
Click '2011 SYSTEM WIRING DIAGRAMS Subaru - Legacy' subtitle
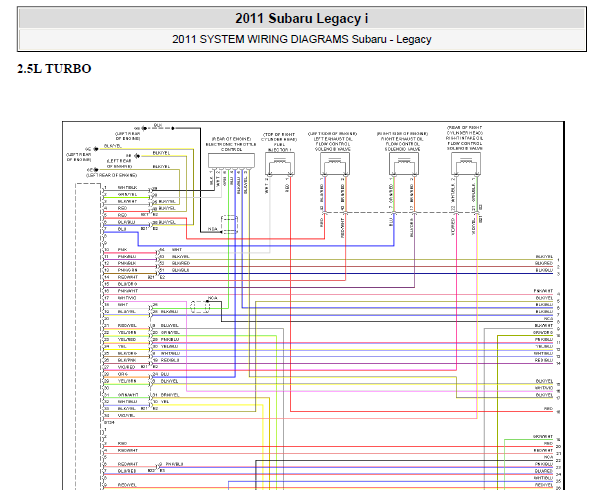tap(302, 39)
